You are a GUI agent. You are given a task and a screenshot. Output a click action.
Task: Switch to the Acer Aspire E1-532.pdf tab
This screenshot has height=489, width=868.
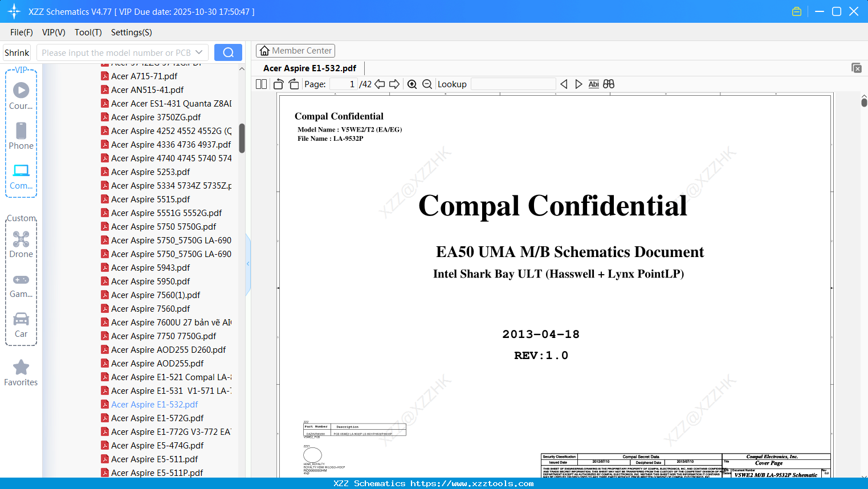click(309, 68)
